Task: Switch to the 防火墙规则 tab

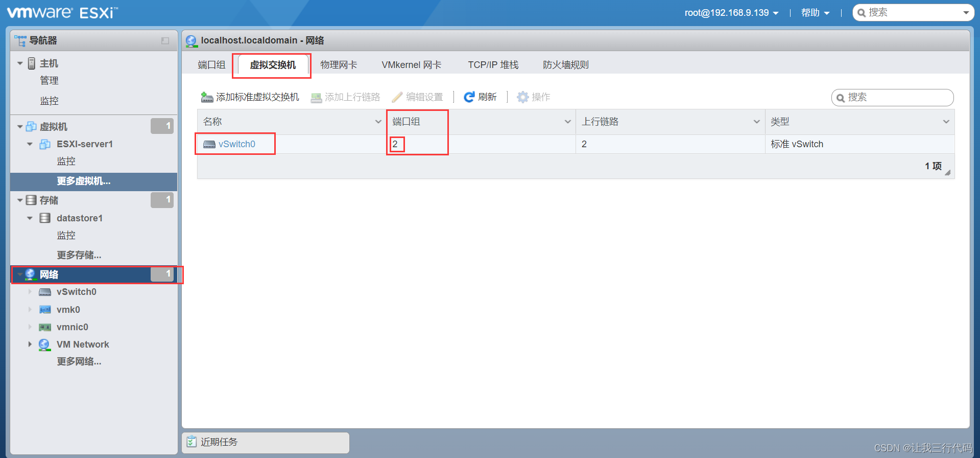Action: point(566,65)
